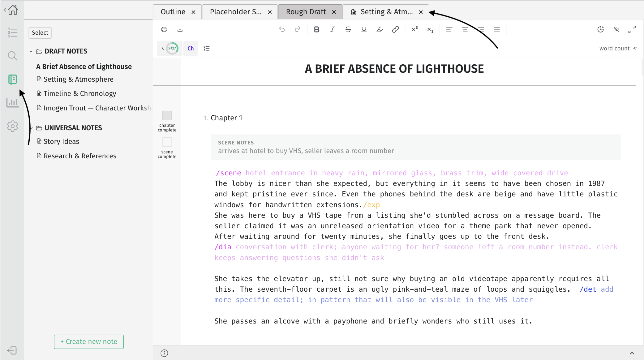Enter fullscreen editor mode
Image resolution: width=644 pixels, height=360 pixels.
click(x=632, y=29)
